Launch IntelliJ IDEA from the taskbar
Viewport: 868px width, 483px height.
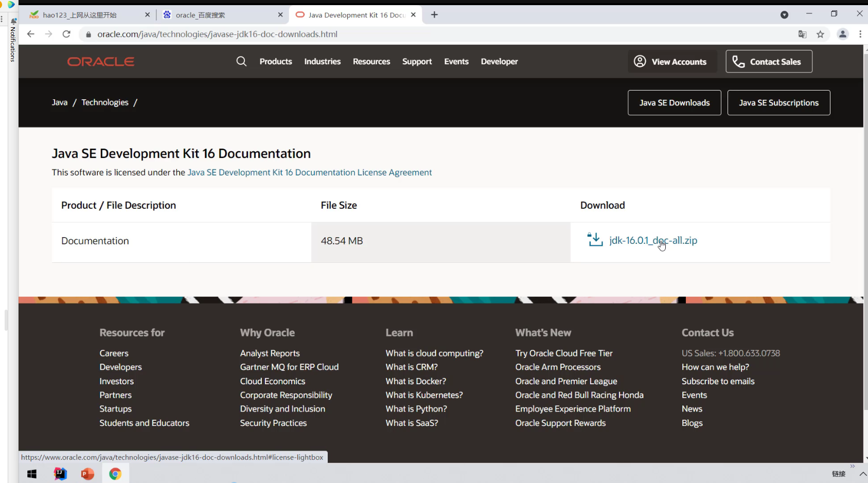[60, 474]
